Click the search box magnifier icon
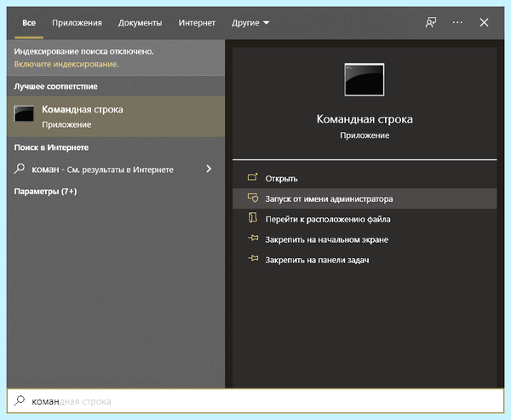Screen dimensions: 511x420 tap(20, 400)
